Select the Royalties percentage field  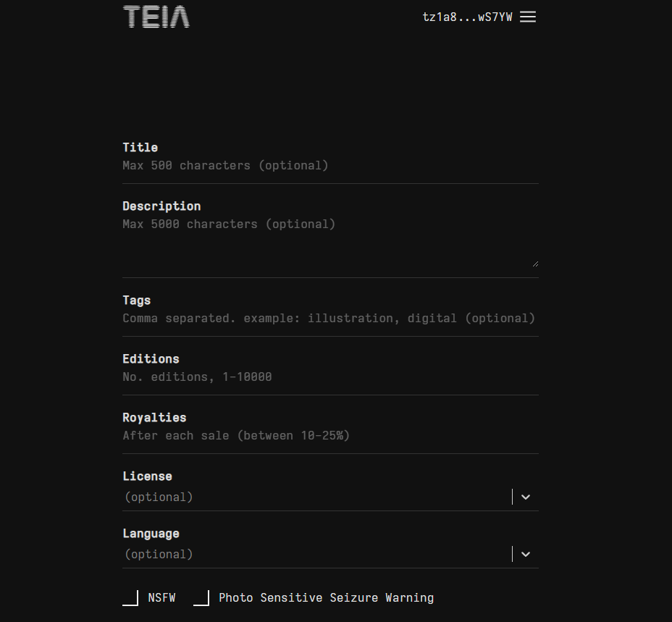(329, 436)
